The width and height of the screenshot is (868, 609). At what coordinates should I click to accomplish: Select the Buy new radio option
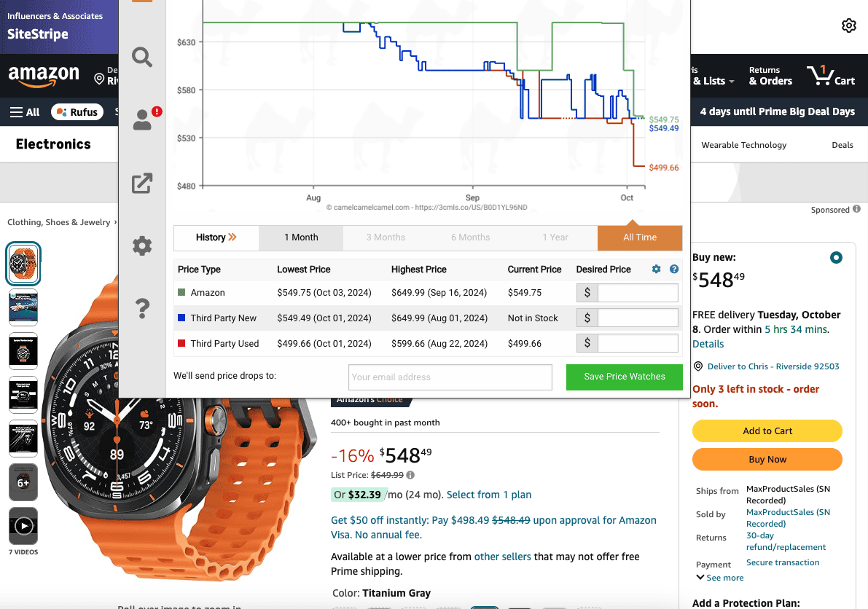click(836, 258)
